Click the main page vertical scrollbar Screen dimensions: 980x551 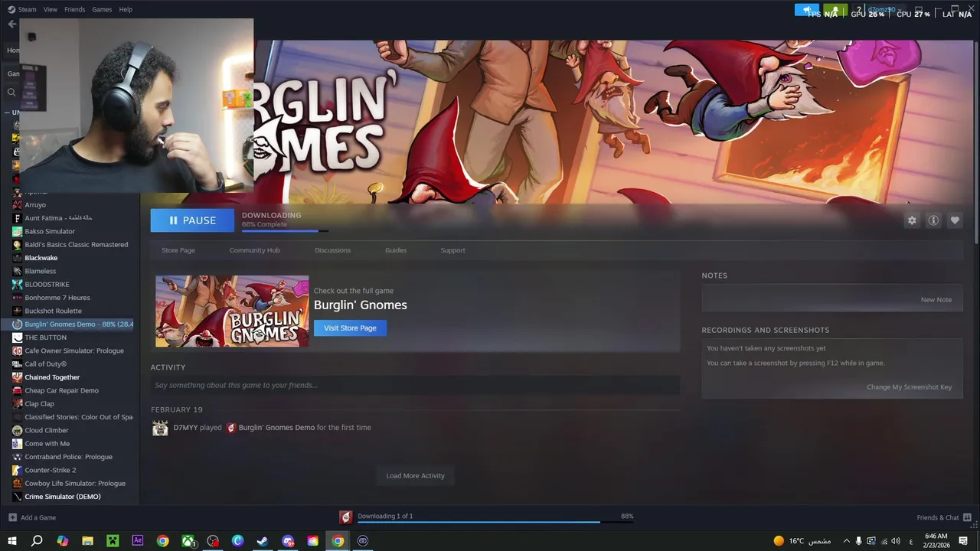tap(976, 144)
